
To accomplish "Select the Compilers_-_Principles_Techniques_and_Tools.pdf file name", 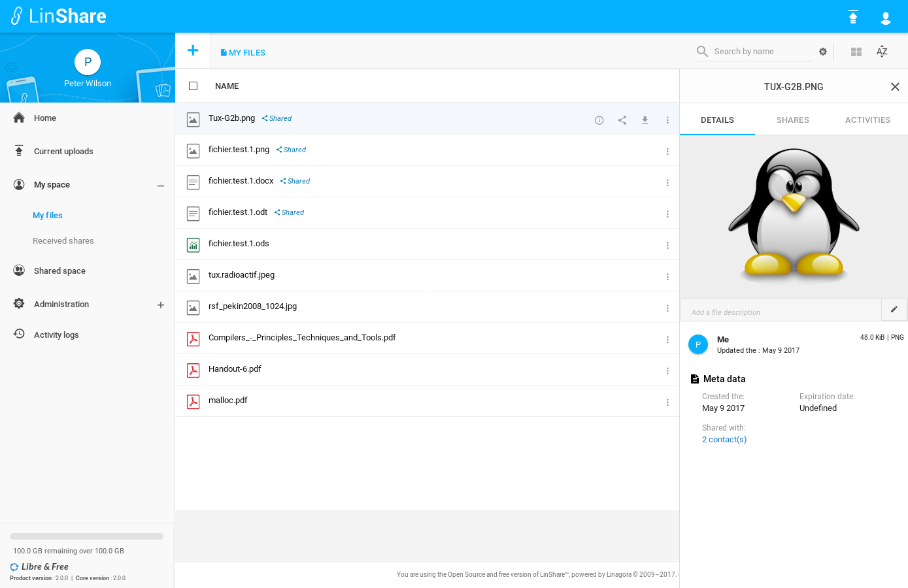I will click(302, 338).
